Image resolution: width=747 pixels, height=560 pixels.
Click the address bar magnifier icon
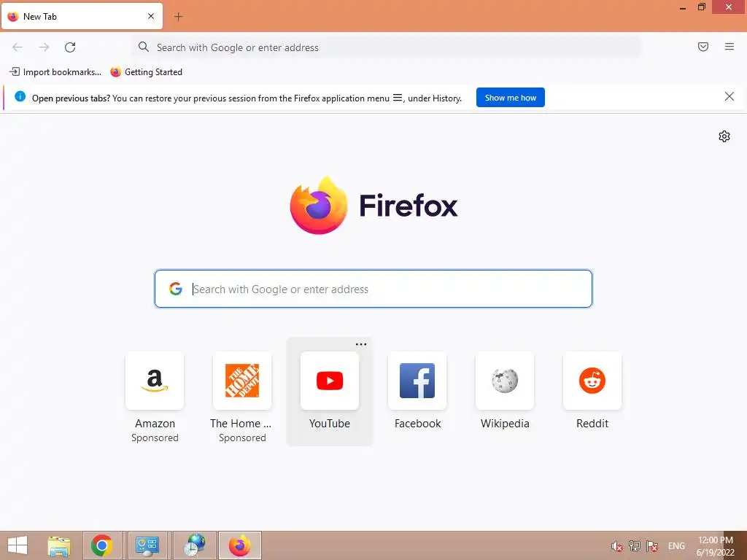[x=144, y=47]
